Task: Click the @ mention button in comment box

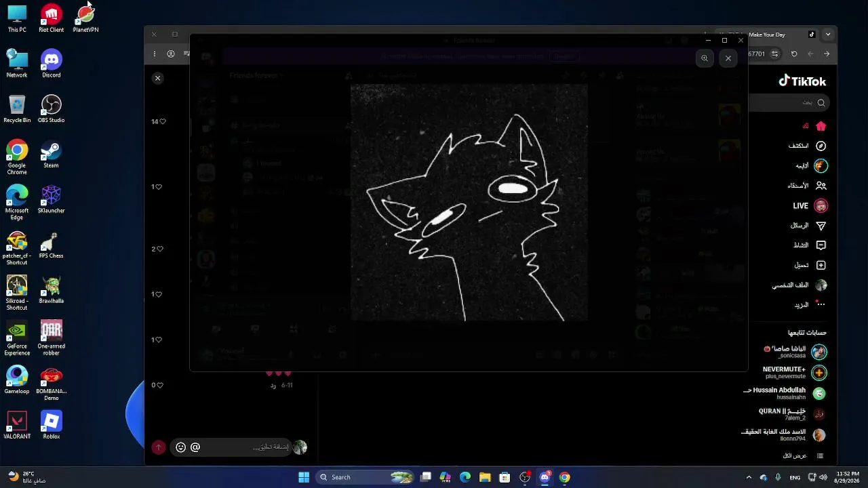Action: (195, 447)
